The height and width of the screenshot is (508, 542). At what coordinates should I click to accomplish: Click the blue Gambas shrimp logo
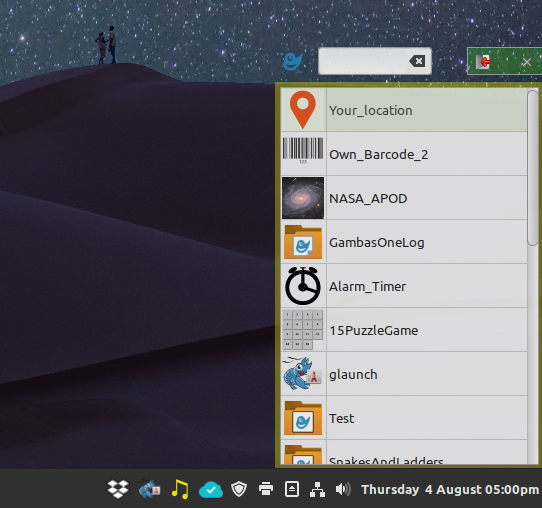point(293,62)
